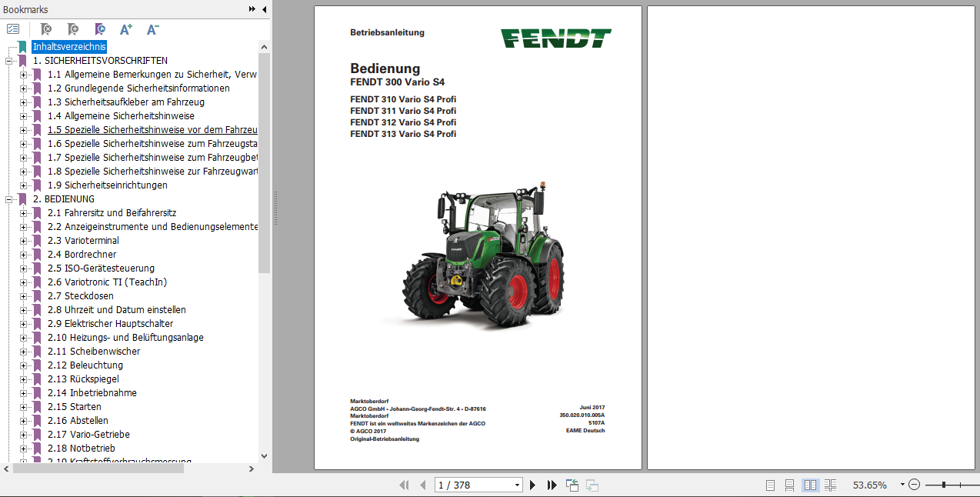Open bookmark 1.9 Sicherheitseinrichtungen

[107, 185]
